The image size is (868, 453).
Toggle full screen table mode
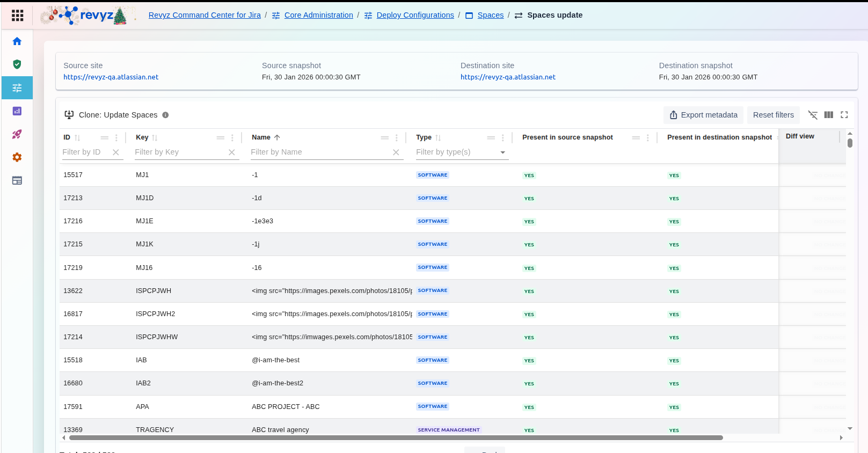click(x=844, y=115)
